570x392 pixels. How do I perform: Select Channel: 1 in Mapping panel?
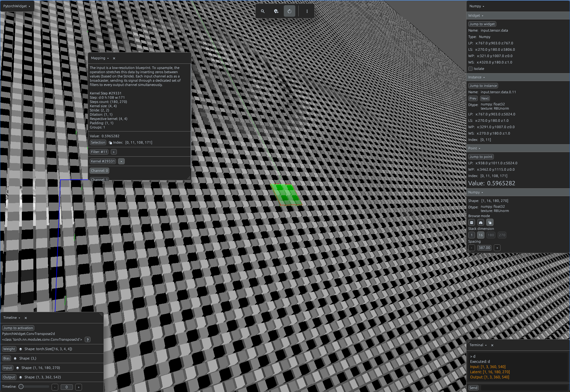click(100, 180)
